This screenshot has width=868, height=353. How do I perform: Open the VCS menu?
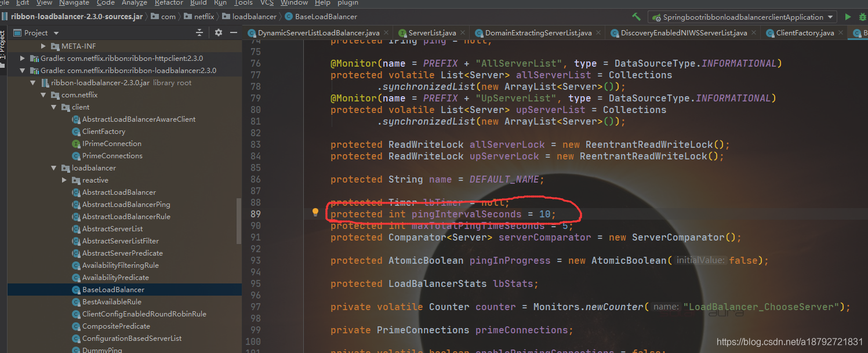coord(267,3)
